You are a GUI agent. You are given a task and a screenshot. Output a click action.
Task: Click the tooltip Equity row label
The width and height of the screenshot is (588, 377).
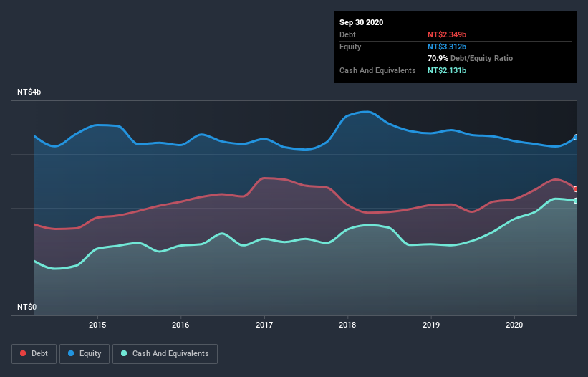(350, 47)
